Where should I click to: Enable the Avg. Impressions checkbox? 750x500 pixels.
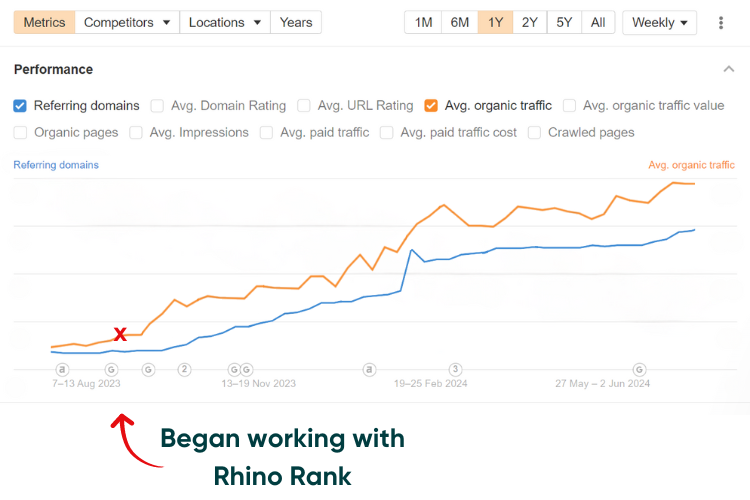pyautogui.click(x=136, y=133)
